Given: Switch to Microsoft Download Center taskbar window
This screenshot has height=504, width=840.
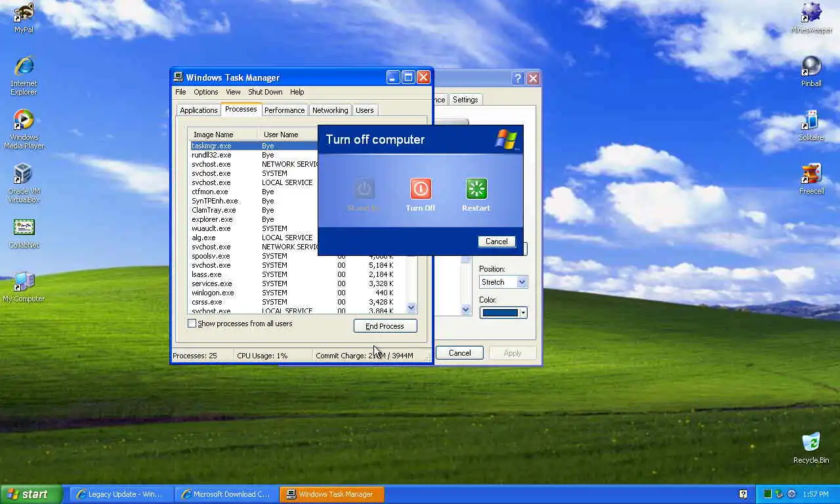Looking at the screenshot, I should [227, 494].
